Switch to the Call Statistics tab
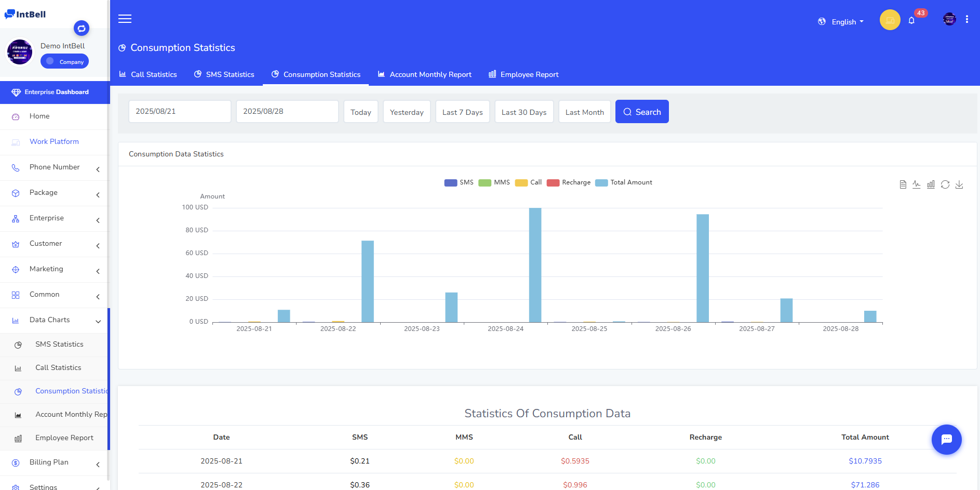This screenshot has height=490, width=980. tap(148, 74)
